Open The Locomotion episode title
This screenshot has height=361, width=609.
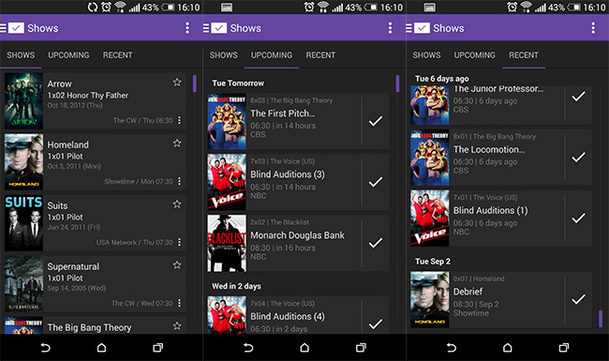click(x=489, y=150)
